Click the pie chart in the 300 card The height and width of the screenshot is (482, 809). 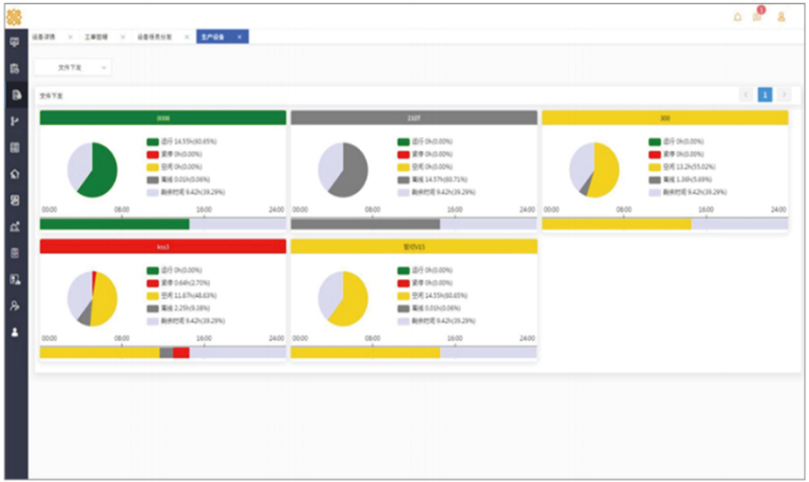[x=594, y=170]
